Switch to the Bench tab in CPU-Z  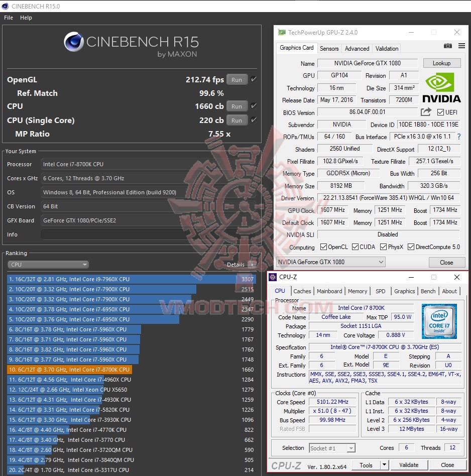point(428,291)
